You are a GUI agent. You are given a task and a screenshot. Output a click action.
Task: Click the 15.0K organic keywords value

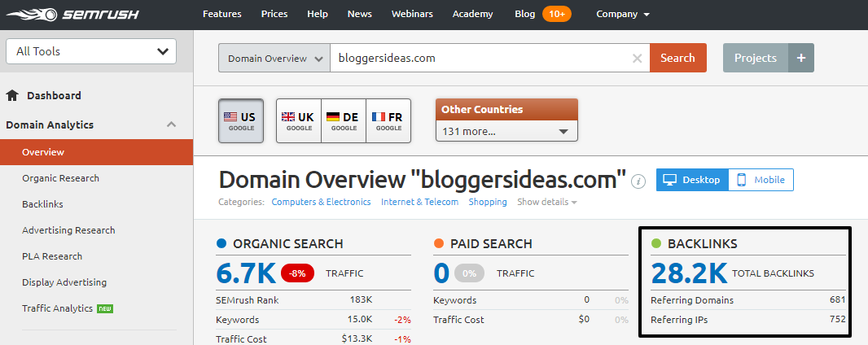pos(360,320)
